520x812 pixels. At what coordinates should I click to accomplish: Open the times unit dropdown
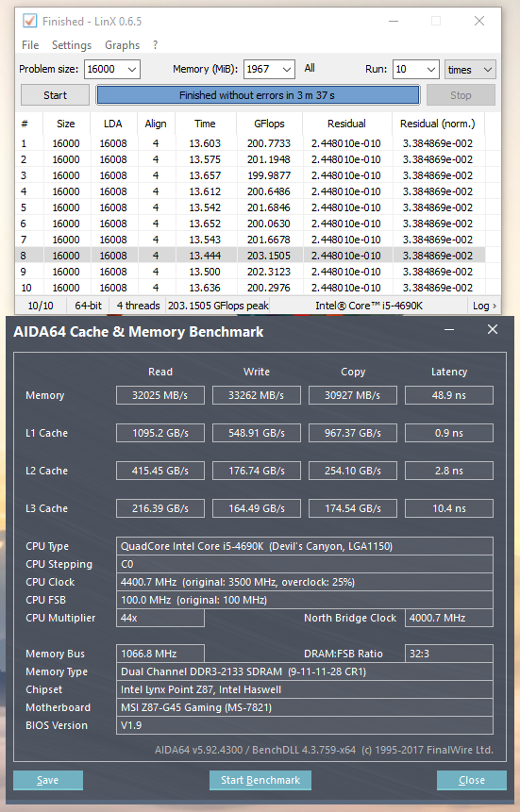tap(470, 70)
